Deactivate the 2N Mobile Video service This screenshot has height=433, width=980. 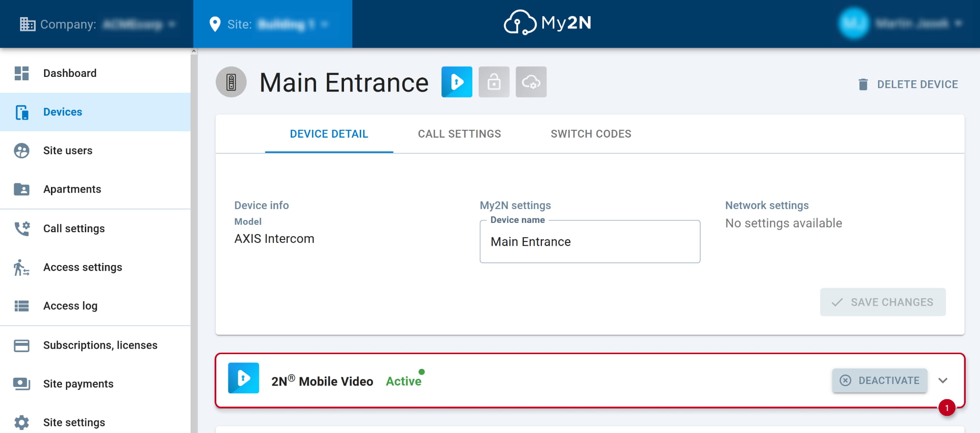pyautogui.click(x=880, y=381)
